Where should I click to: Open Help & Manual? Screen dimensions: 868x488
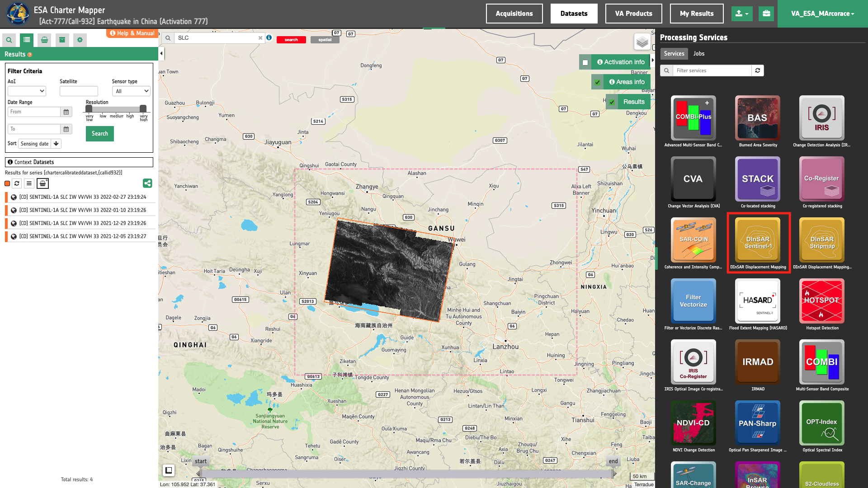pyautogui.click(x=132, y=33)
